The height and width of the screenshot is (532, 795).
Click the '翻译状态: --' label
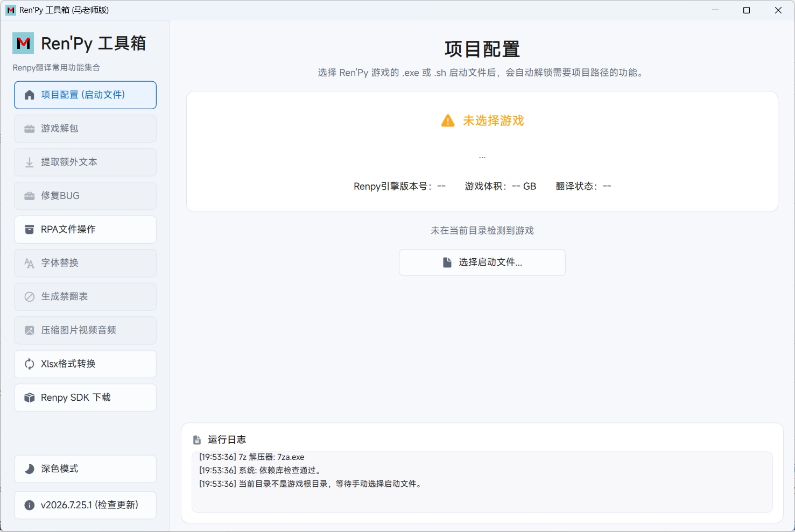pyautogui.click(x=583, y=186)
